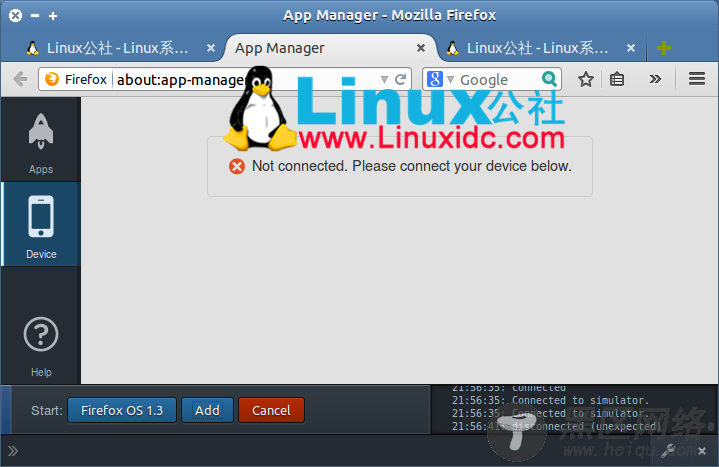
Task: Click the Add simulator button
Action: click(207, 410)
